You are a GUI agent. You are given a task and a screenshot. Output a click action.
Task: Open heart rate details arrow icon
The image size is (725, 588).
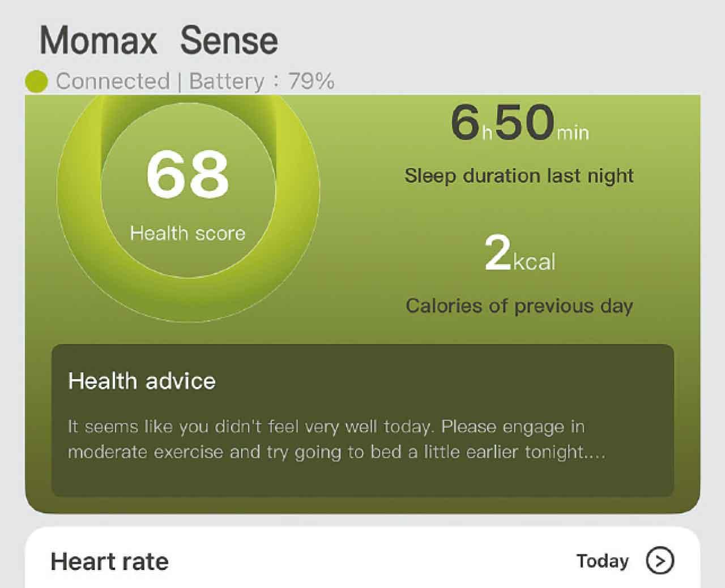[x=660, y=561]
